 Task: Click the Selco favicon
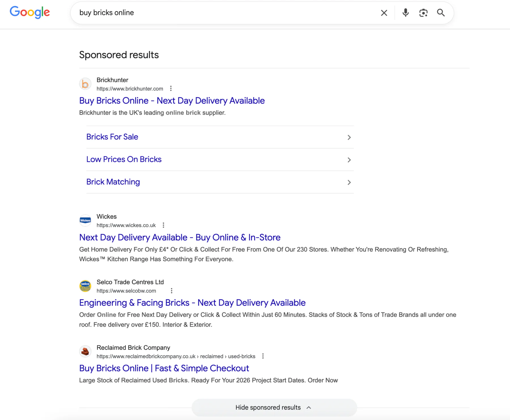tap(85, 286)
